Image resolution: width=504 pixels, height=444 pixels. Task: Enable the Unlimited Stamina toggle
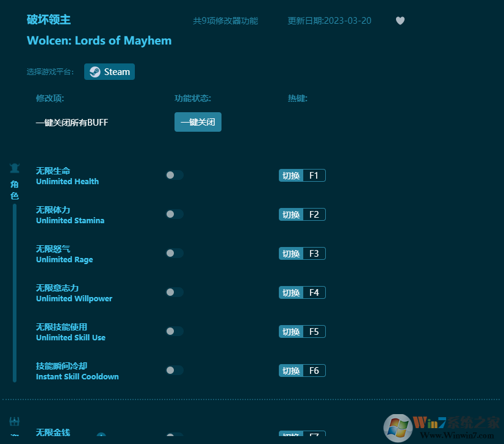pyautogui.click(x=174, y=214)
